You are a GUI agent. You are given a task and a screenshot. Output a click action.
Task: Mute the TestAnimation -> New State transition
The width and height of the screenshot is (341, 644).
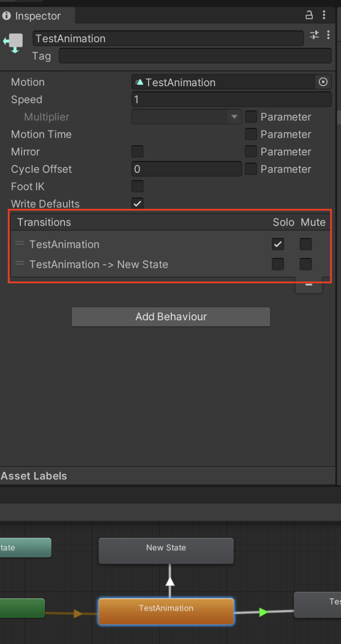pos(305,264)
